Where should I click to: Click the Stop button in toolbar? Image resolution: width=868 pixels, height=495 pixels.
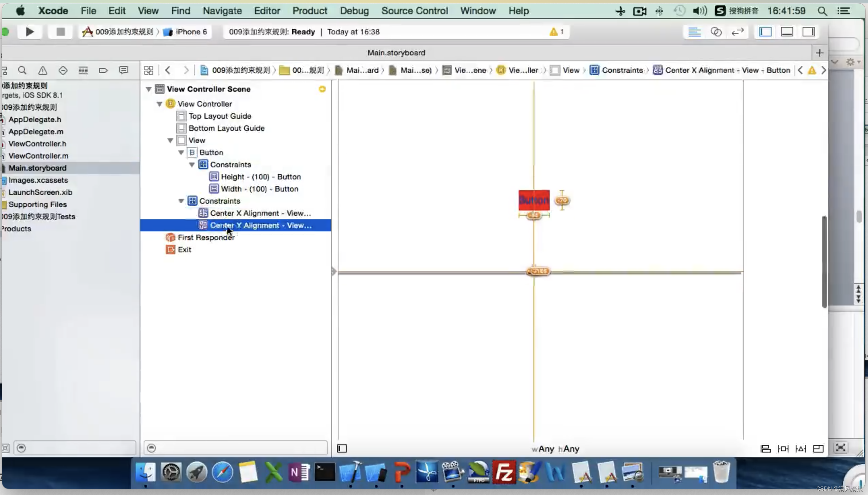(60, 32)
